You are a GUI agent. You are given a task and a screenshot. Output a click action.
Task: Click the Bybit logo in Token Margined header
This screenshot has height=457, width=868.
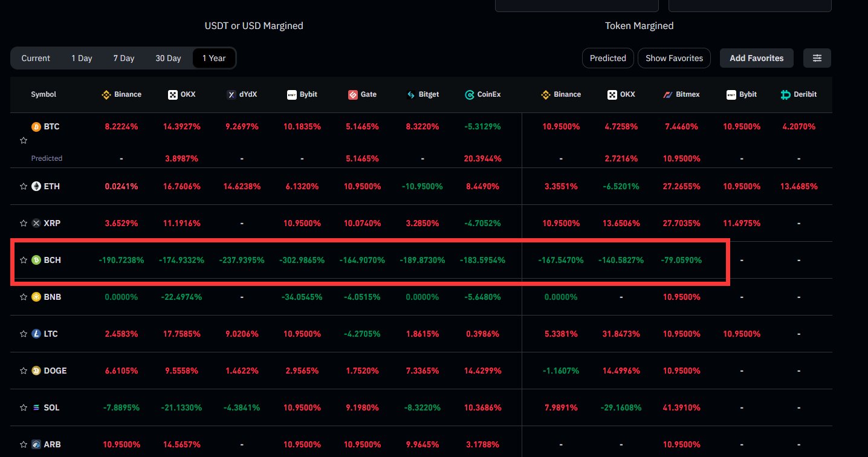(x=731, y=94)
